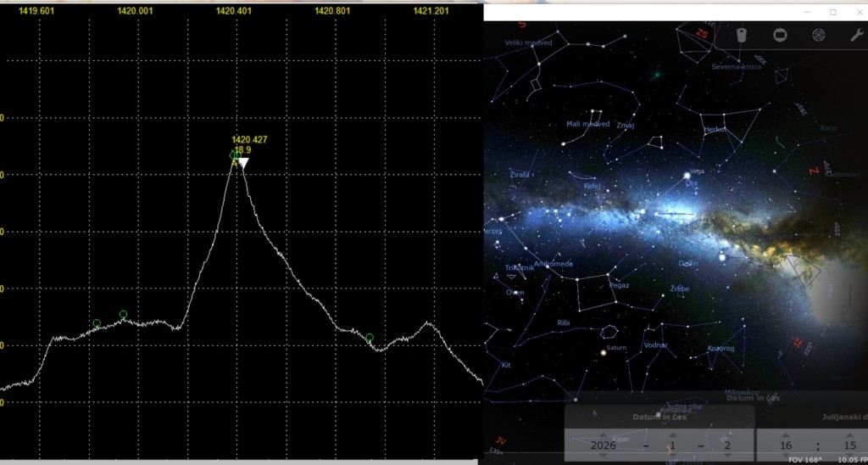The height and width of the screenshot is (465, 868).
Task: Open settings with the wrench icon
Action: point(855,35)
